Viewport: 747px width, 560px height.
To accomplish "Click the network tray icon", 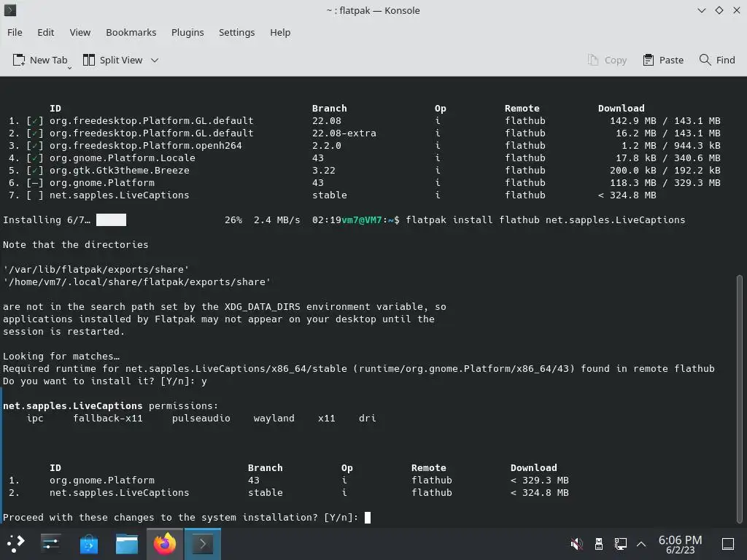I will click(x=620, y=543).
